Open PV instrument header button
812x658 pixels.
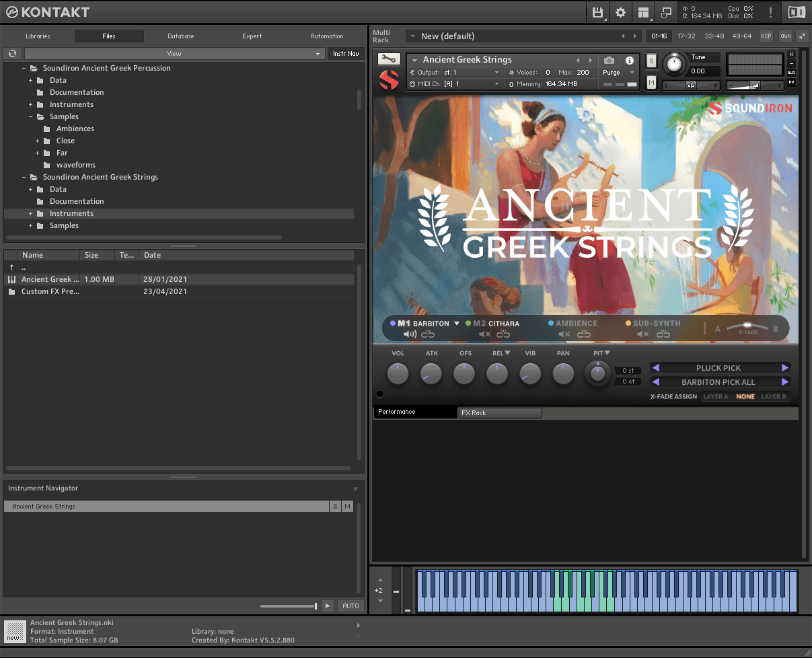[x=791, y=82]
